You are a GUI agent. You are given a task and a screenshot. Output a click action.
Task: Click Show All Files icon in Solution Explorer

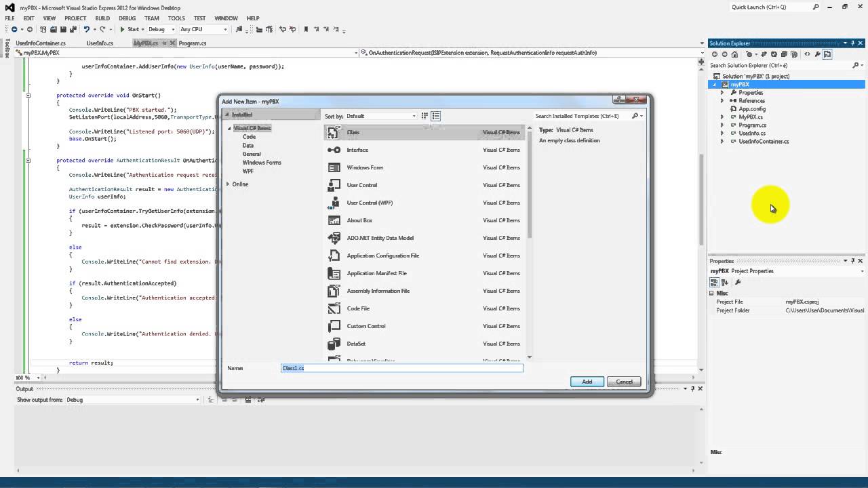794,54
